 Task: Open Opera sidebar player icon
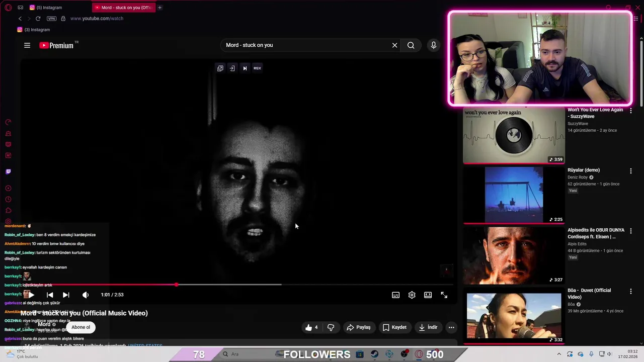click(8, 189)
